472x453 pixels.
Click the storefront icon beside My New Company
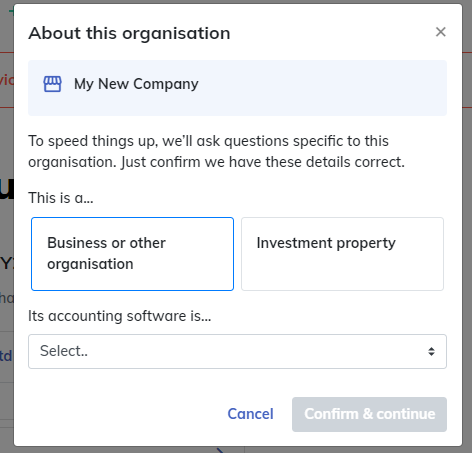point(52,84)
